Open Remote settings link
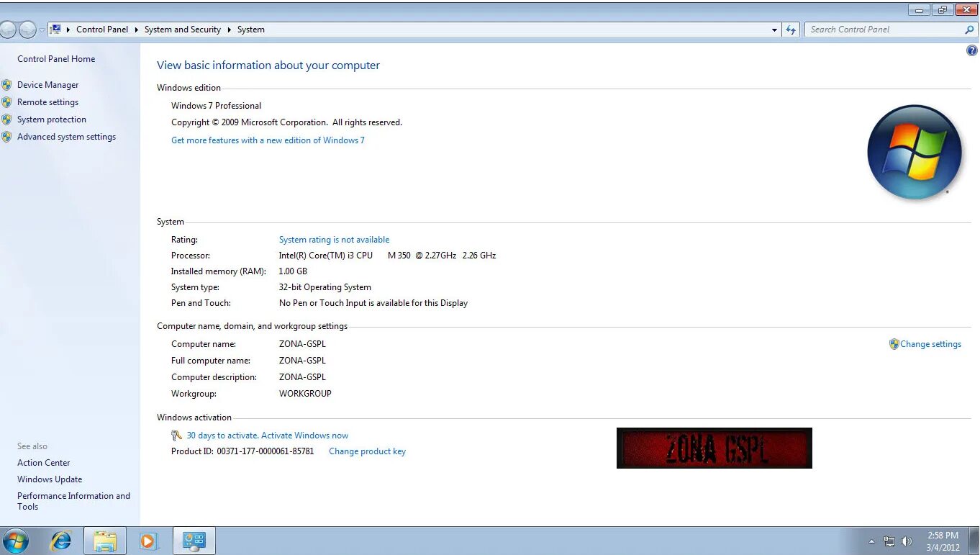980x555 pixels. click(47, 102)
